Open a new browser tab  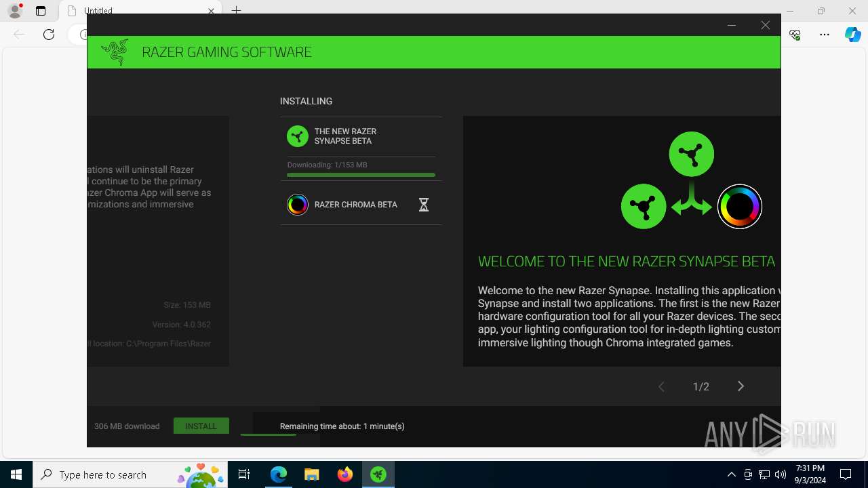coord(236,11)
